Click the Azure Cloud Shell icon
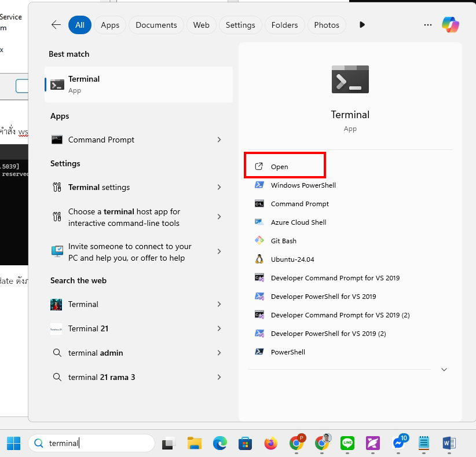Screen dimensions: 476x457 pos(259,222)
